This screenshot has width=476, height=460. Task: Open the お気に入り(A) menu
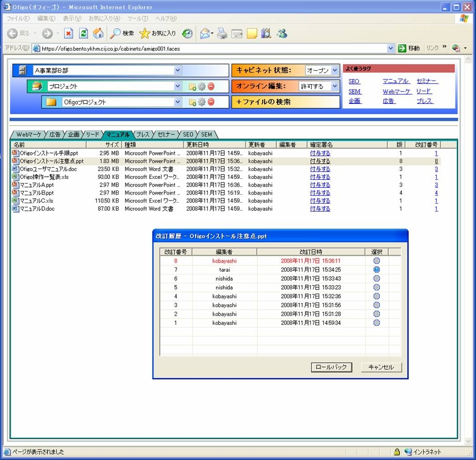[x=104, y=18]
